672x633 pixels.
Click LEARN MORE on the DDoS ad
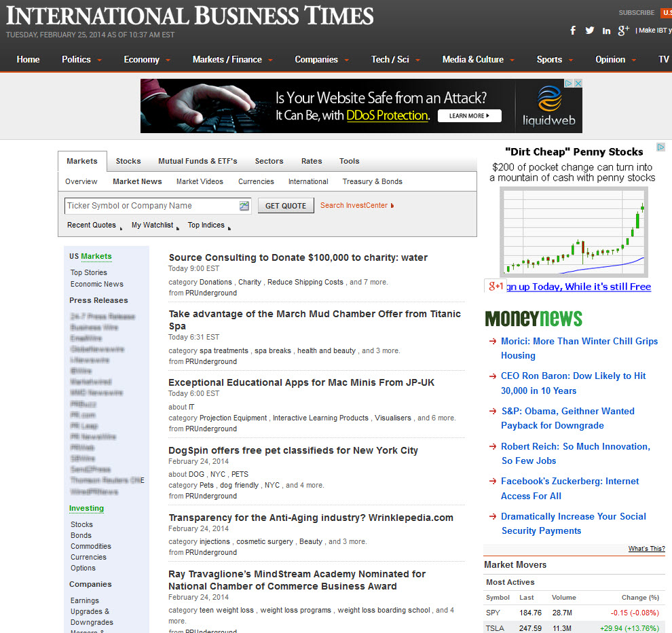(x=469, y=115)
